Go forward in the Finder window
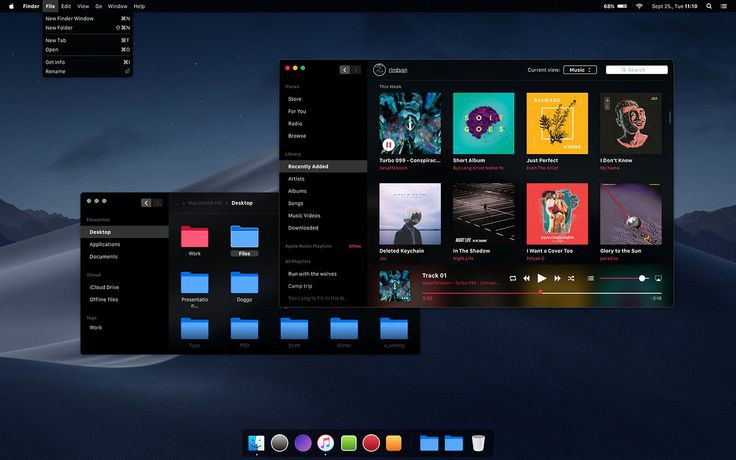 point(157,203)
